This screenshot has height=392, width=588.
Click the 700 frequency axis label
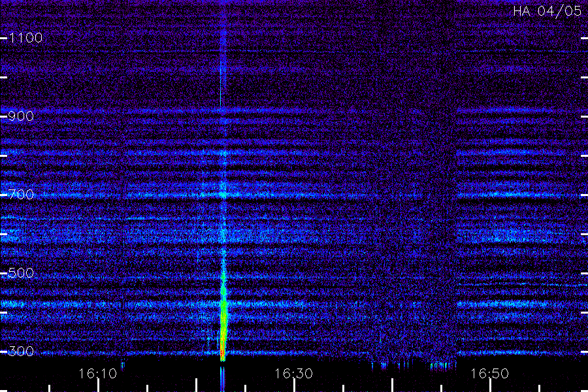(x=21, y=194)
